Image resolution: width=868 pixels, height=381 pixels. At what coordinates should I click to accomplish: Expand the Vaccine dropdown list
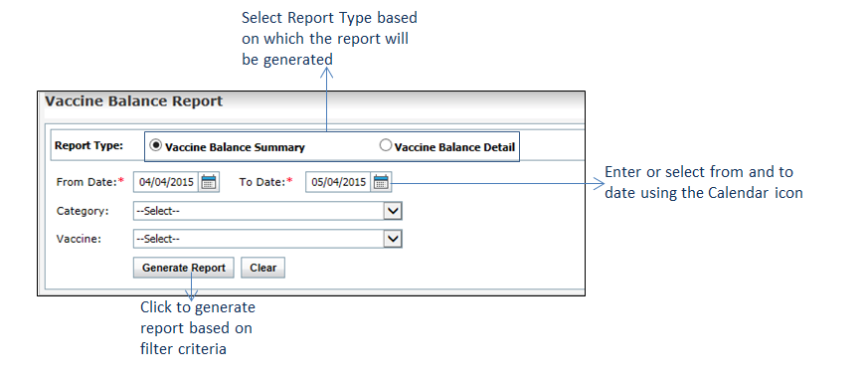pyautogui.click(x=267, y=239)
